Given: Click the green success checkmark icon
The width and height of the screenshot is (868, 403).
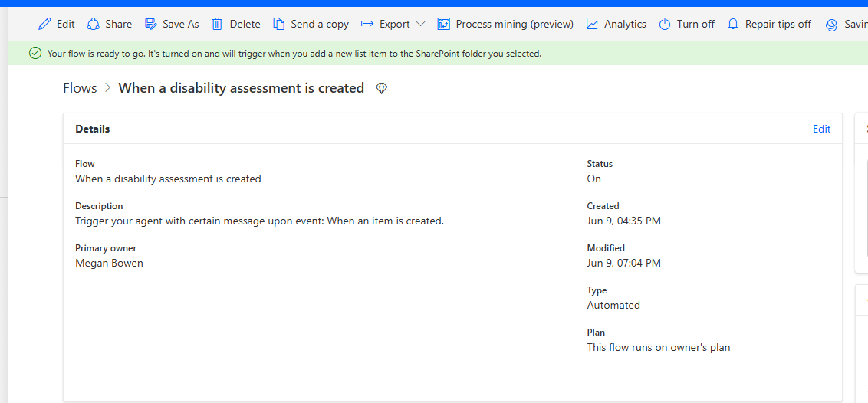Looking at the screenshot, I should pyautogui.click(x=35, y=53).
